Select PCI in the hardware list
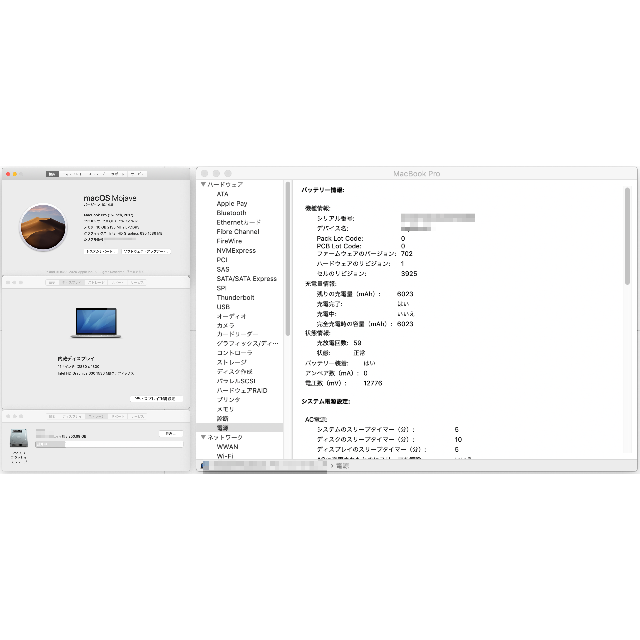 click(x=222, y=260)
